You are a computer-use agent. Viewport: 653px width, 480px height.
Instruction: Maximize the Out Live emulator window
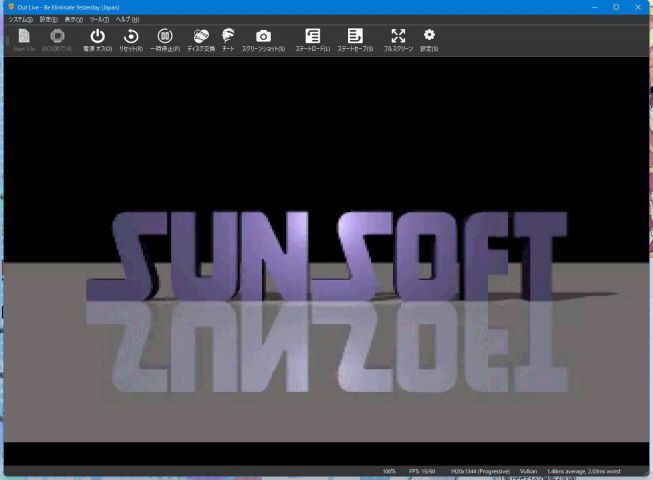point(616,7)
